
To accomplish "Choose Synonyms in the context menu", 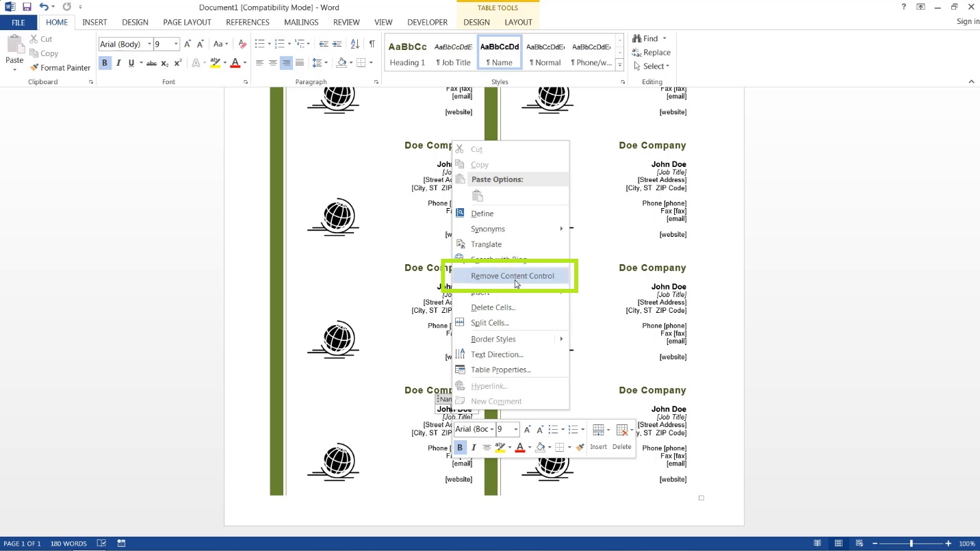I will point(511,229).
